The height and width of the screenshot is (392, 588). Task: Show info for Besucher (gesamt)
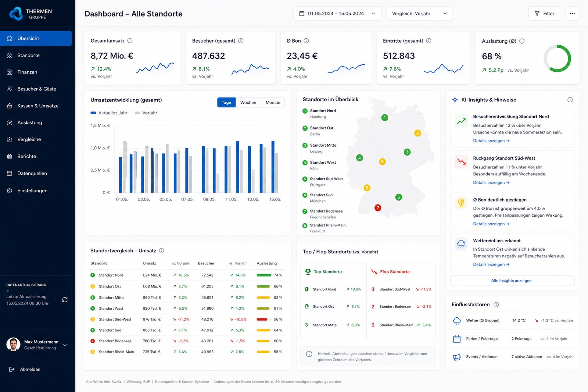coord(241,41)
